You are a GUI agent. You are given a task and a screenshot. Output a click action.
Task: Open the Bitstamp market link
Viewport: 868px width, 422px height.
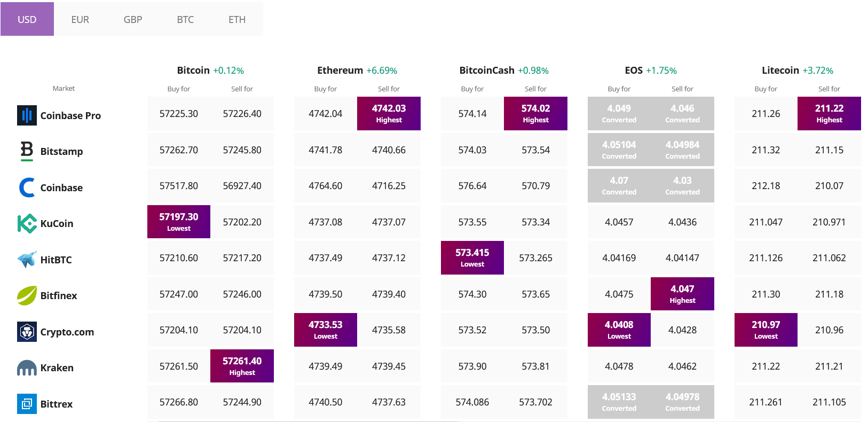coord(61,151)
